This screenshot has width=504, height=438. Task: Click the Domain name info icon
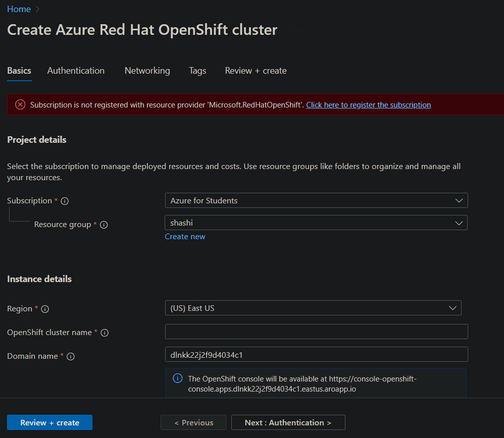(x=71, y=356)
